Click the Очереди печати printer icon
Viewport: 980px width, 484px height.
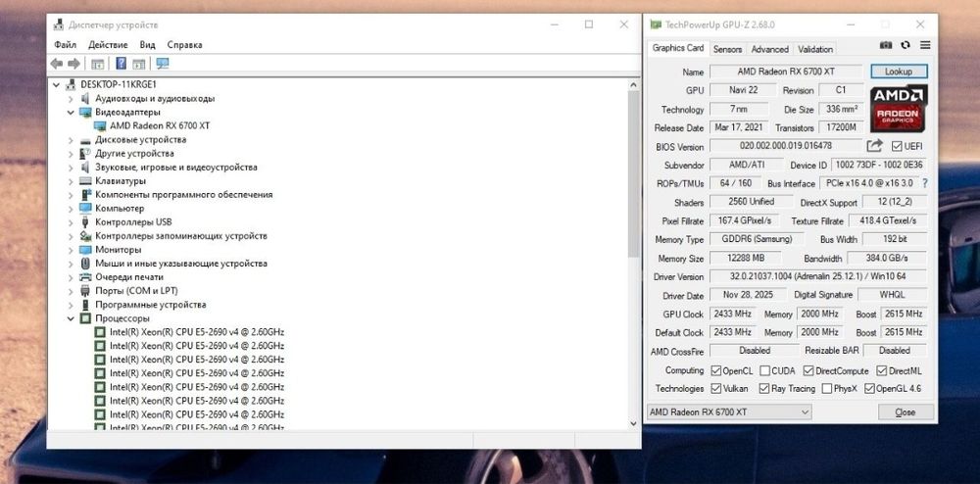coord(85,277)
